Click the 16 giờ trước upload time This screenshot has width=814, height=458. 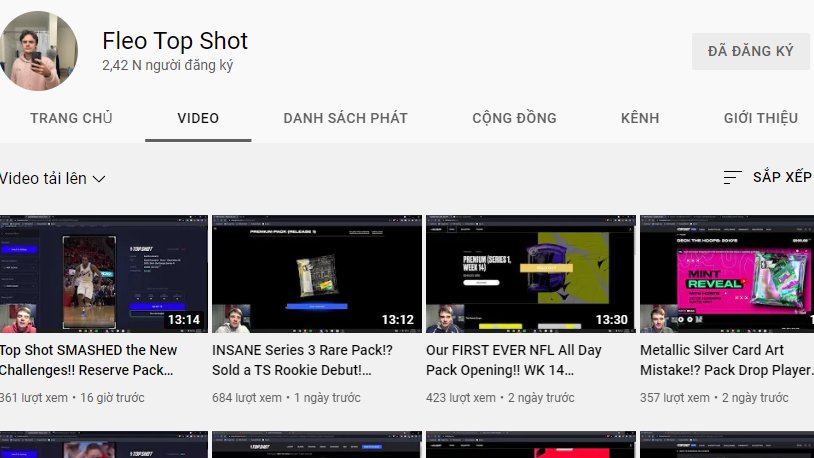[112, 398]
